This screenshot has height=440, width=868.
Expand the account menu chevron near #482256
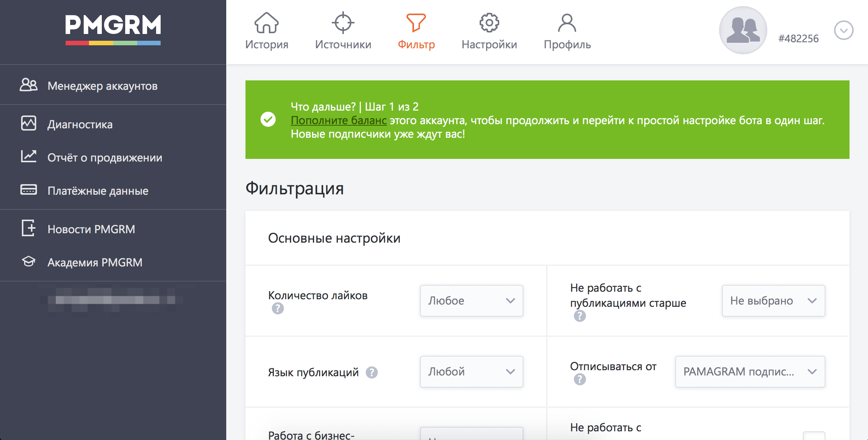tap(843, 31)
